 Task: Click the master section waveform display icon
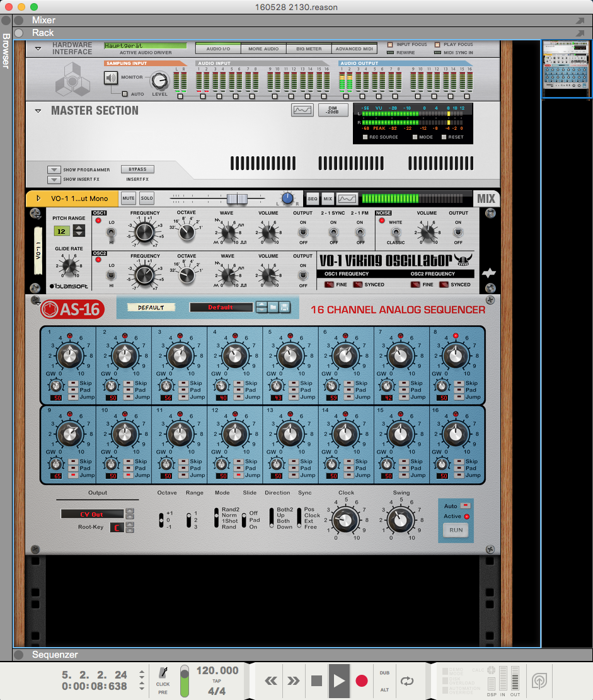(302, 110)
